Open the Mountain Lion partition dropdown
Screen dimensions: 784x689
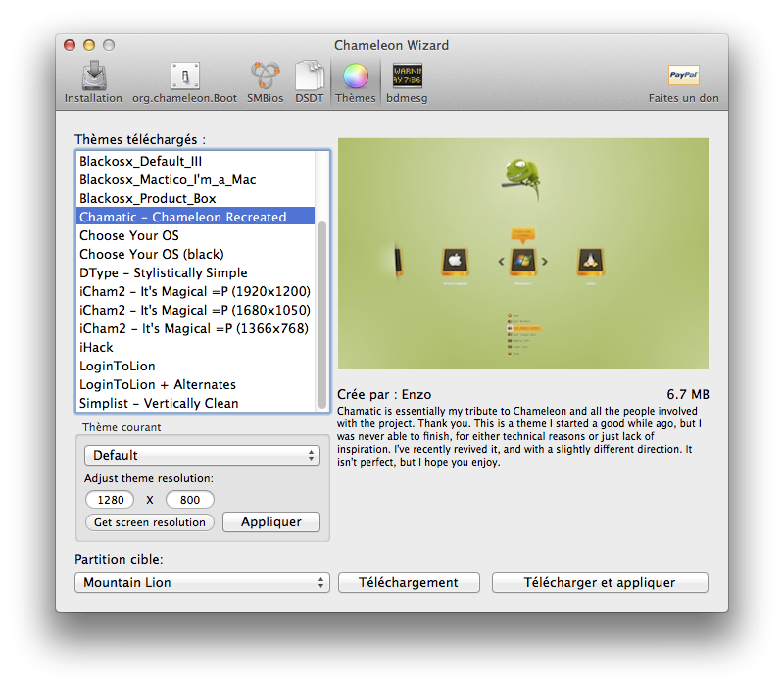pos(202,582)
